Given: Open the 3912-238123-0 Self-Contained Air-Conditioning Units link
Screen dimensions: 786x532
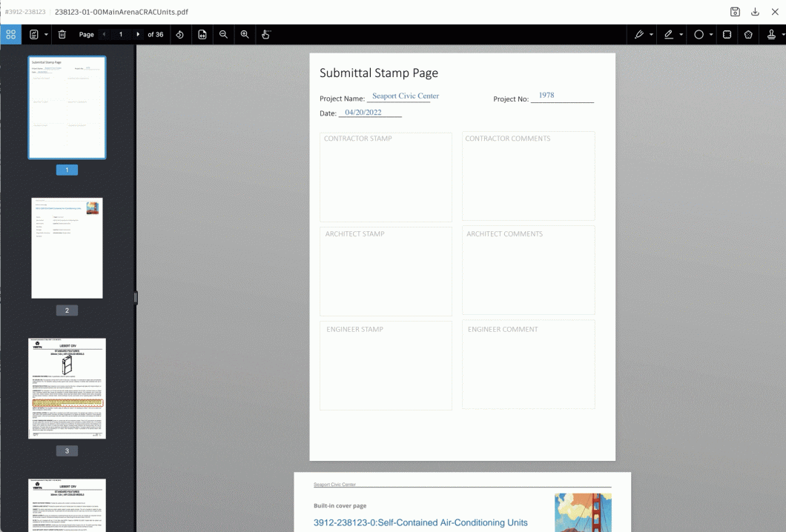Looking at the screenshot, I should click(420, 522).
